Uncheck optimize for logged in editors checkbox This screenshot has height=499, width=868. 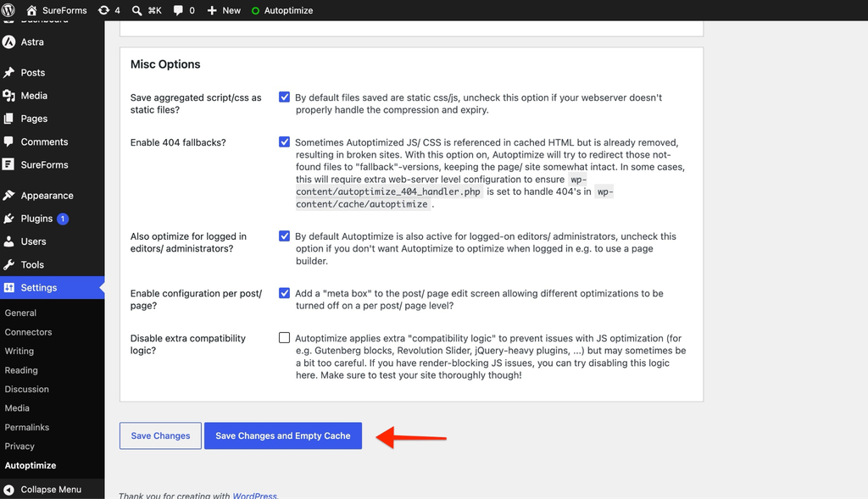pos(284,236)
